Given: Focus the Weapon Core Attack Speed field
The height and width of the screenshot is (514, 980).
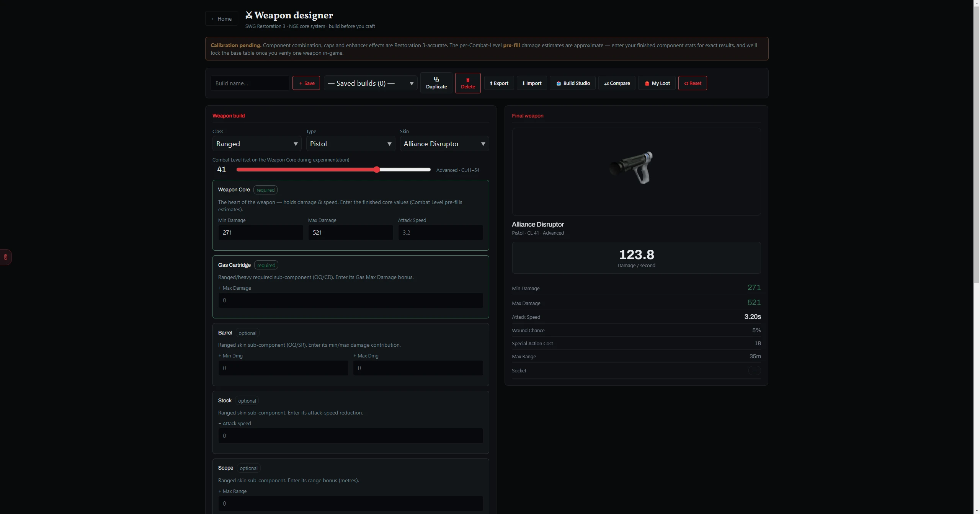Looking at the screenshot, I should [441, 233].
